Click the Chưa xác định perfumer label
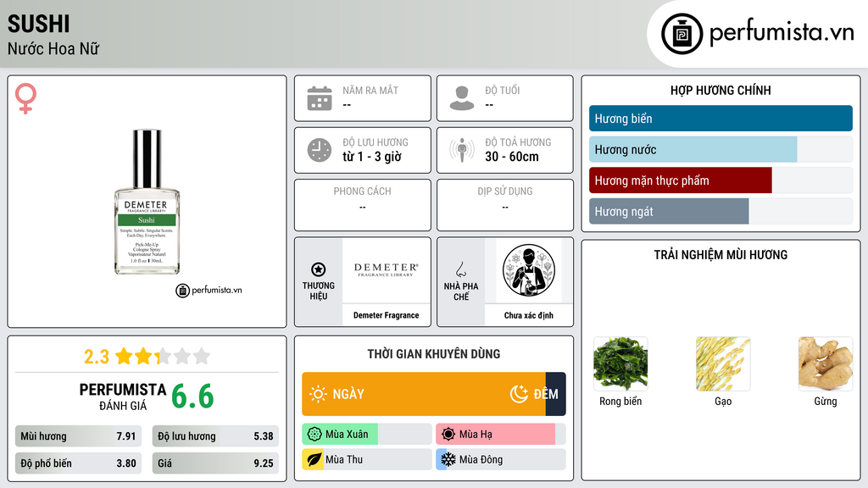 (x=529, y=315)
